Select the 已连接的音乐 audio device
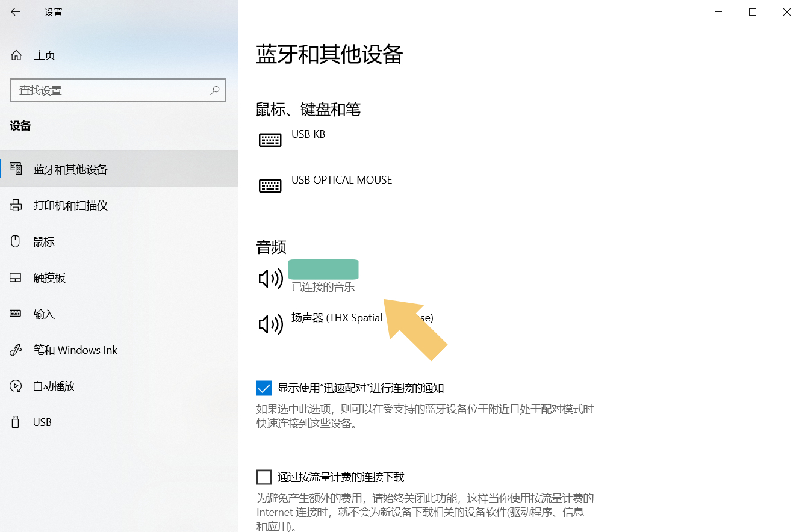This screenshot has width=799, height=532. pyautogui.click(x=323, y=278)
